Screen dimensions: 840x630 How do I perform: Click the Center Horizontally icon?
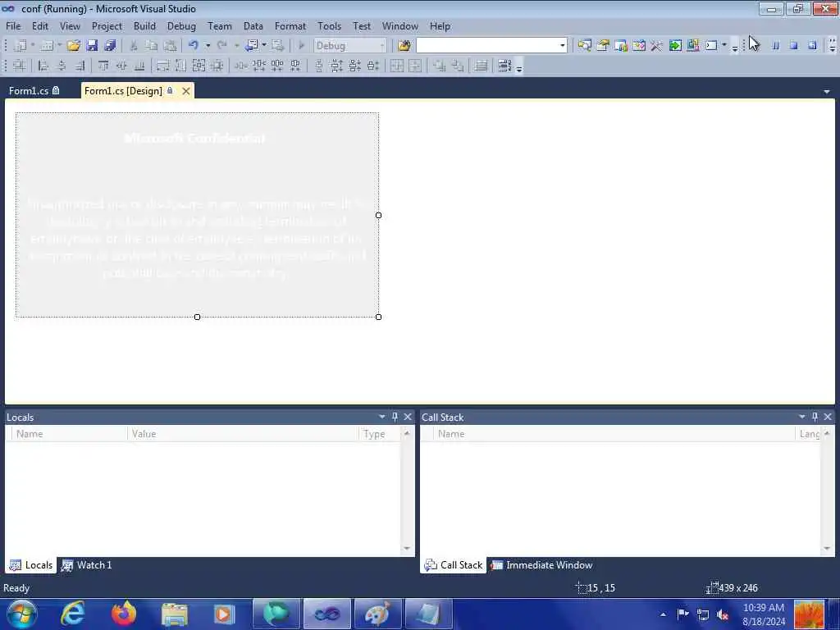click(397, 66)
